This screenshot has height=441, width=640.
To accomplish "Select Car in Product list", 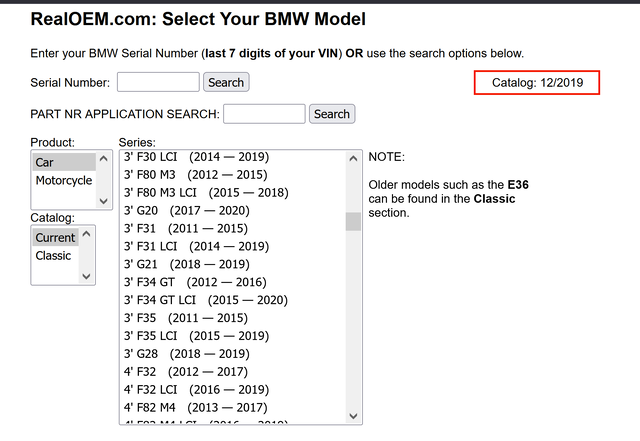I will 64,162.
